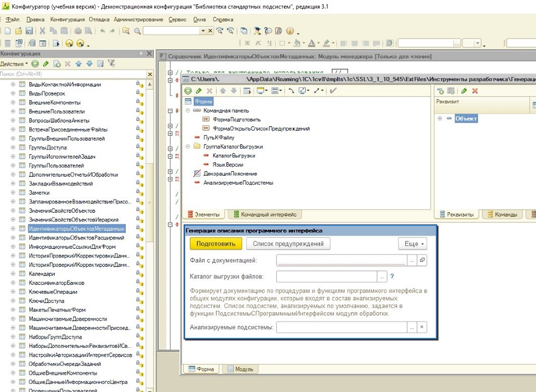Click the Undo arrow icon
This screenshot has width=536, height=392.
click(103, 31)
